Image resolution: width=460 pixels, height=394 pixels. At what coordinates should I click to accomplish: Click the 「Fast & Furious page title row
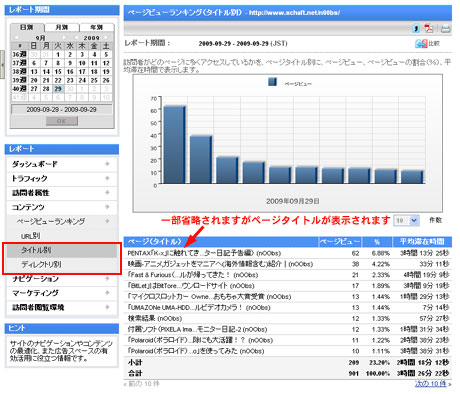[193, 275]
